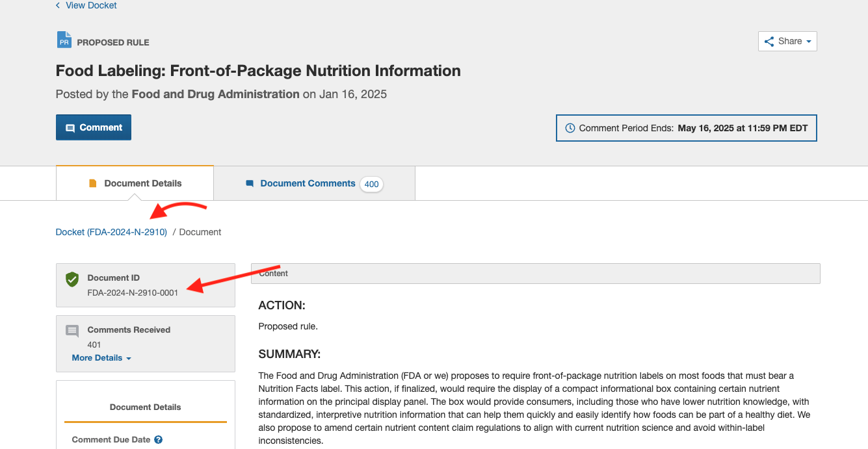Open the Docket (FDA-2024-N-2910) breadcrumb link
Image resolution: width=868 pixels, height=449 pixels.
click(111, 232)
